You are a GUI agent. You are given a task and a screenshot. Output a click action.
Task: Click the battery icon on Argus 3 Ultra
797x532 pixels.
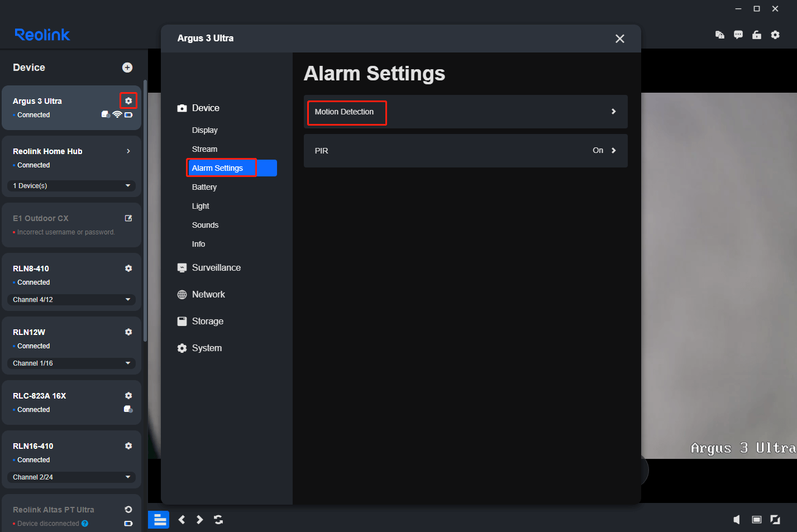128,115
